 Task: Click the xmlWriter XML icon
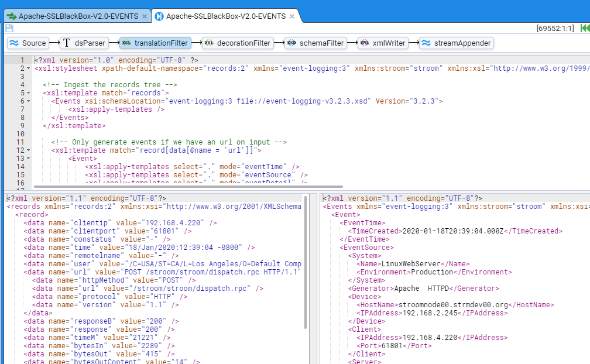[x=365, y=43]
